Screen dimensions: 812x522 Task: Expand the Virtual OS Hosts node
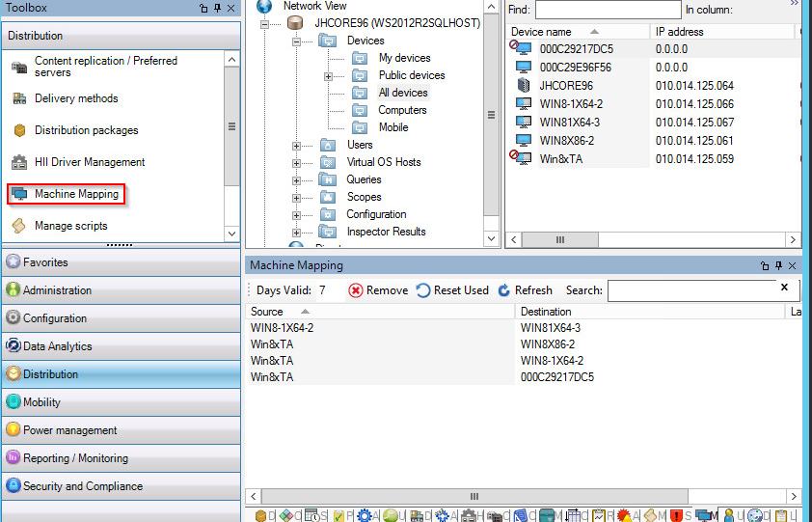pyautogui.click(x=297, y=163)
